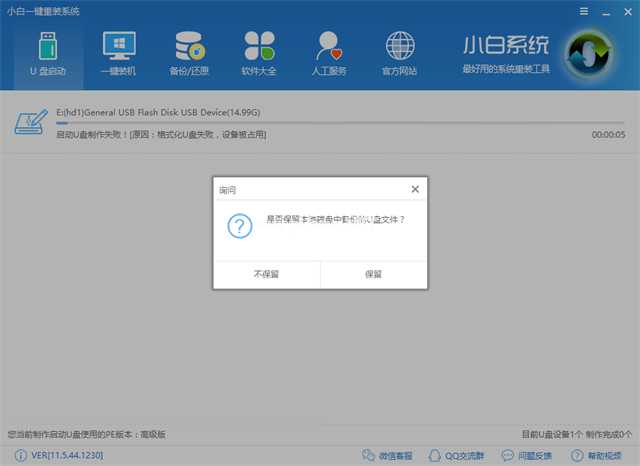Click the USB disk edit icon
Screen dimensions: 640x466
point(31,122)
